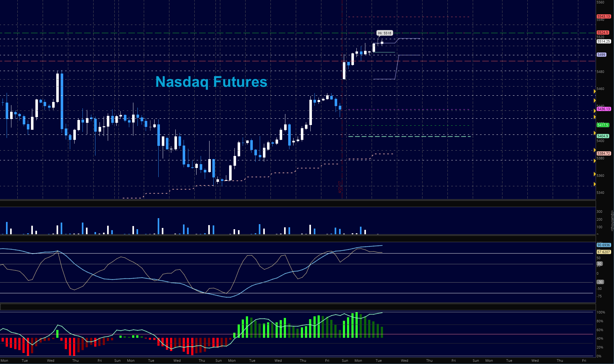Click the 60% momentum axis label
Screen dimensions: 614x364
(x=600, y=330)
